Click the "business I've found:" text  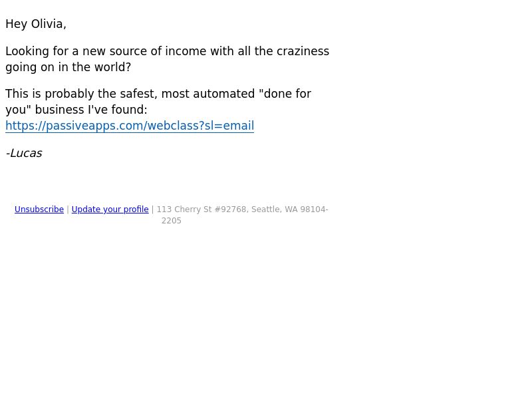(x=91, y=110)
